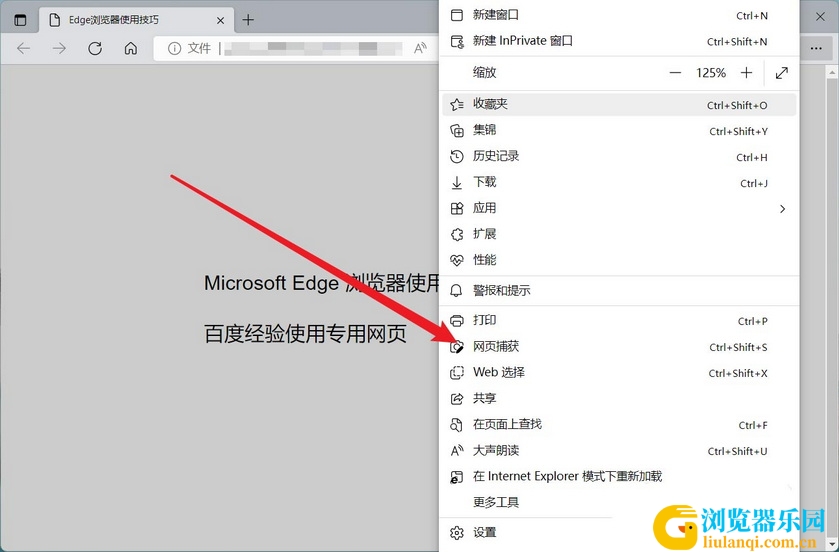This screenshot has height=552, width=839.
Task: Open 下载 downloads menu item
Action: (619, 182)
